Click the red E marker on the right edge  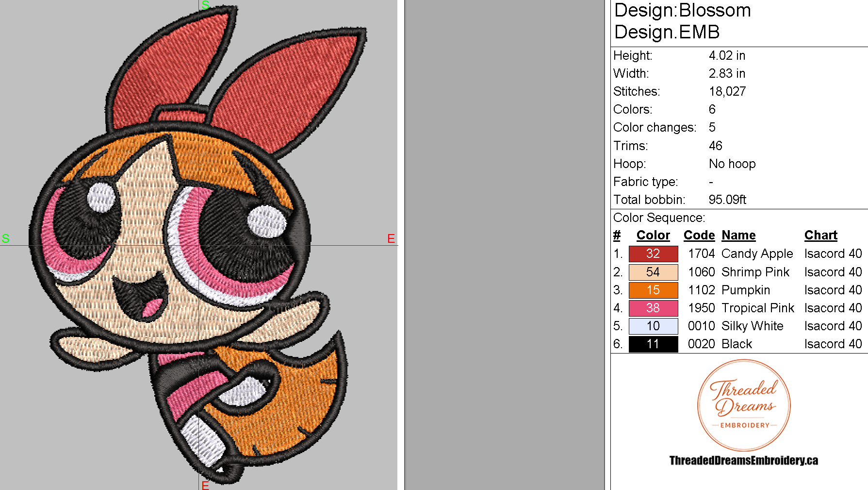coord(391,238)
